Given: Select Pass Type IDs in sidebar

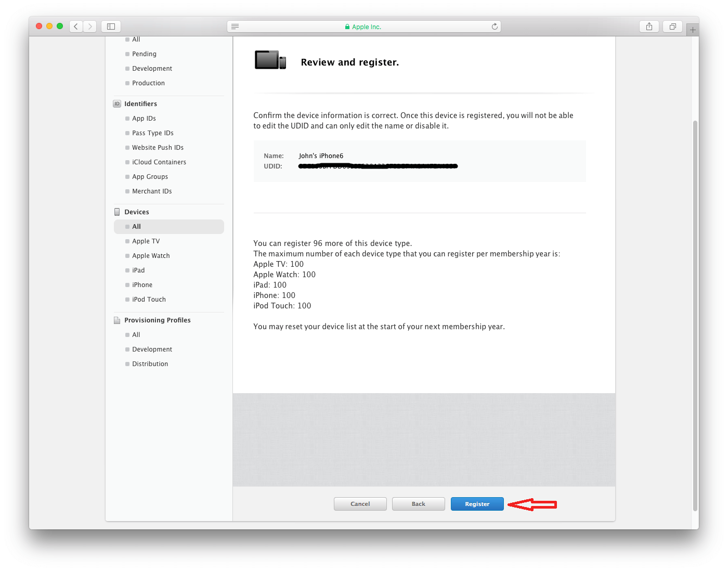Looking at the screenshot, I should click(153, 133).
